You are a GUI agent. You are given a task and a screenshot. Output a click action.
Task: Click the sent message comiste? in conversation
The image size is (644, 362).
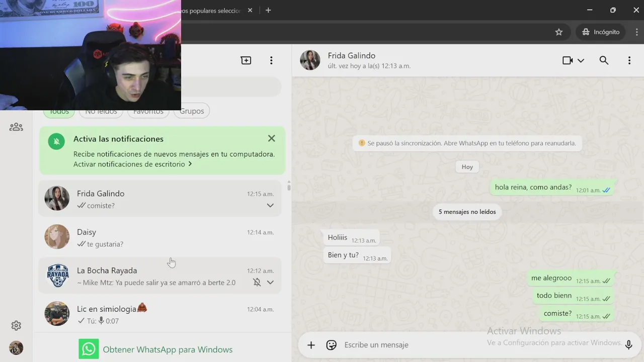(576, 314)
